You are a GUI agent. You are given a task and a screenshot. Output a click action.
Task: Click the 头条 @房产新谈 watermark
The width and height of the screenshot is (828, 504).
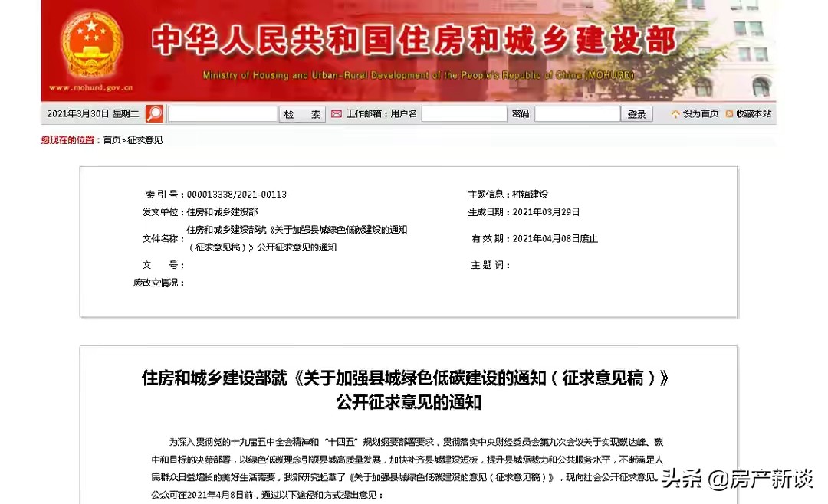click(x=737, y=480)
